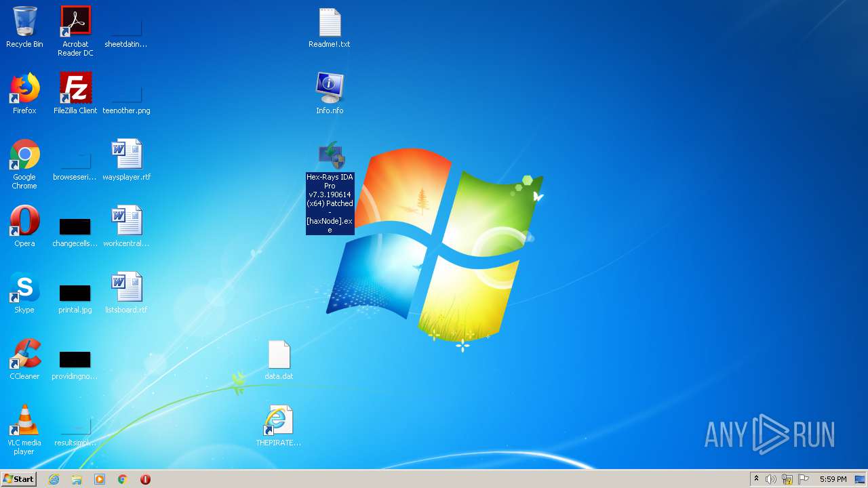
Task: Select the Recycle Bin icon
Action: pos(24,27)
